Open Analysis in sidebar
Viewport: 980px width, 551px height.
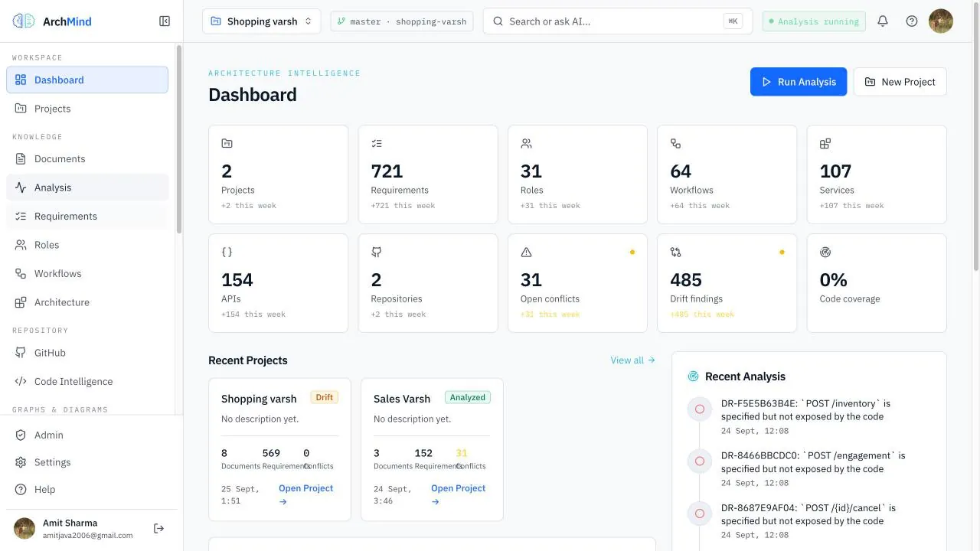[x=87, y=187]
